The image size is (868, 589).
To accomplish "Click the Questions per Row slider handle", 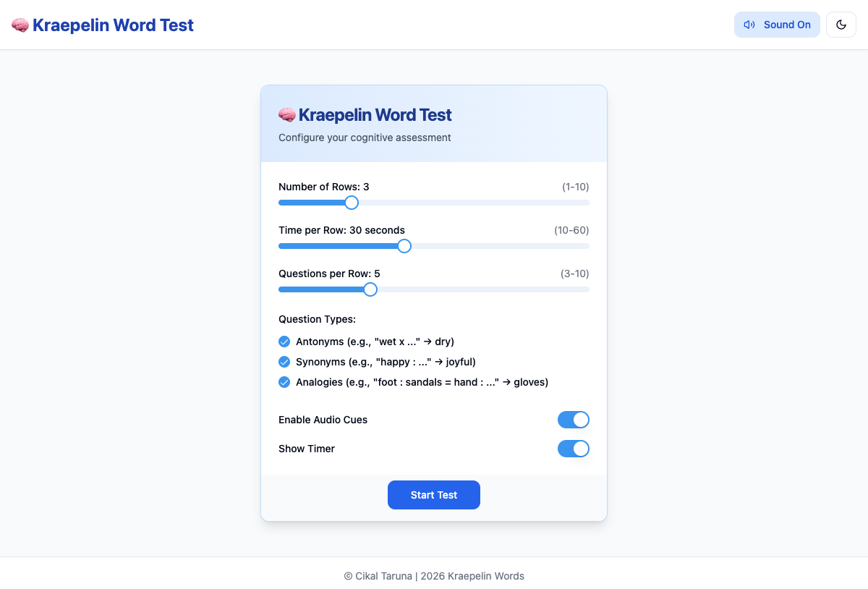I will [x=370, y=289].
